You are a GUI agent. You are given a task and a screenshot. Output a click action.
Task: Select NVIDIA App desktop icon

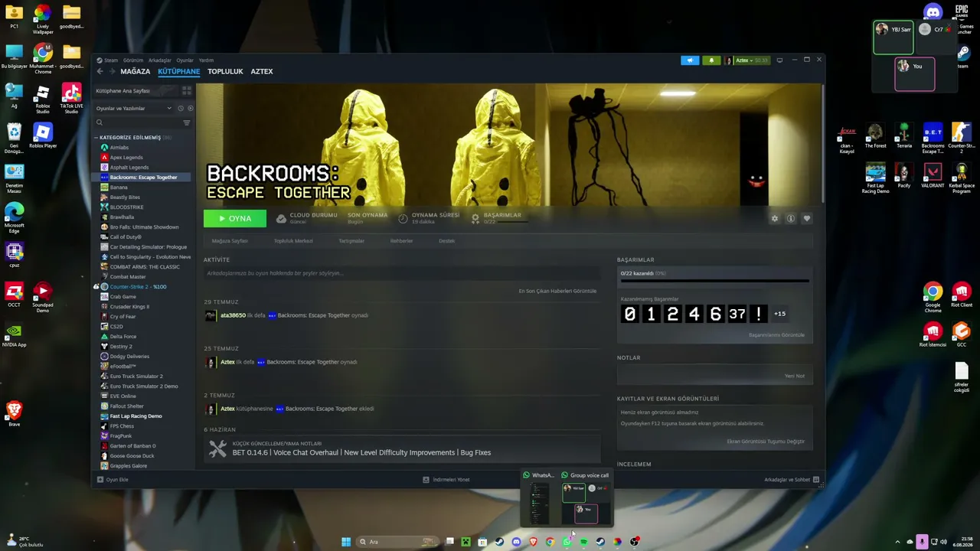(14, 335)
